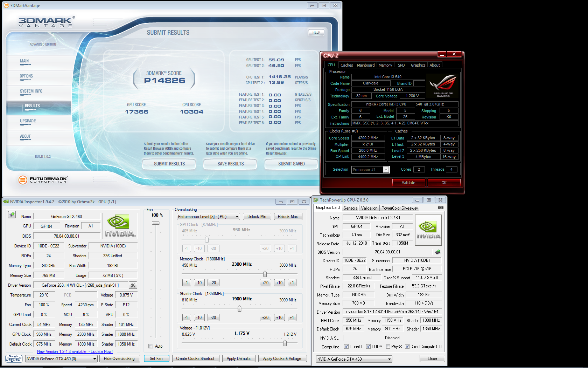Click Unlock Min in NVIDIA Inspector
The width and height of the screenshot is (588, 368).
tap(257, 217)
